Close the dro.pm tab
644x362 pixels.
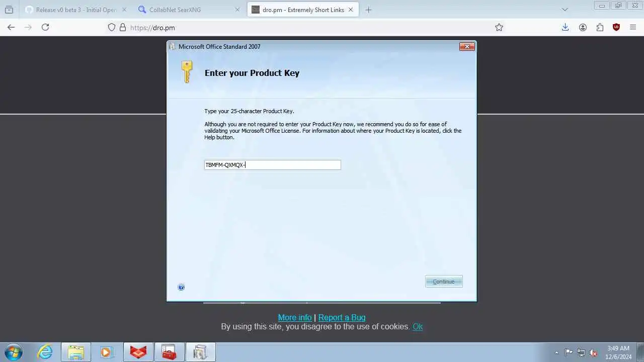[351, 10]
